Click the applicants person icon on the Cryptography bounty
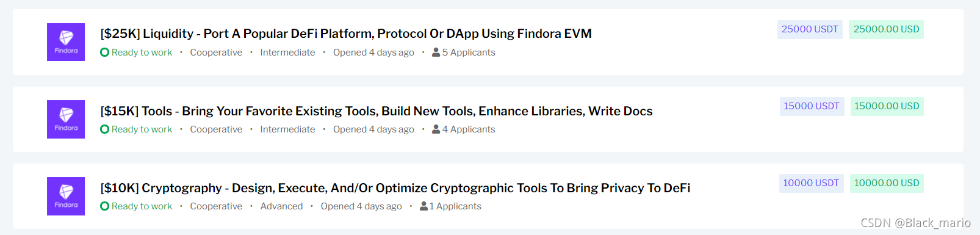Image resolution: width=980 pixels, height=235 pixels. [423, 206]
